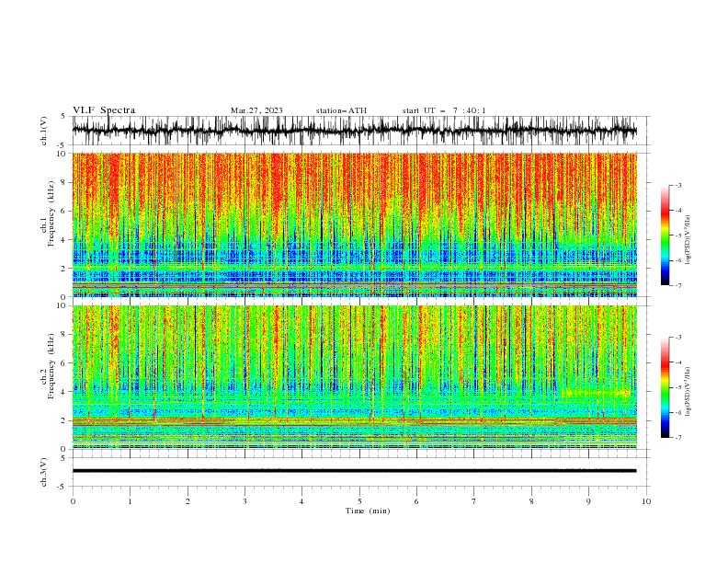Image resolution: width=728 pixels, height=563 pixels.
Task: Select the "start UT = 7 :40: 1" text
Action: pos(444,110)
